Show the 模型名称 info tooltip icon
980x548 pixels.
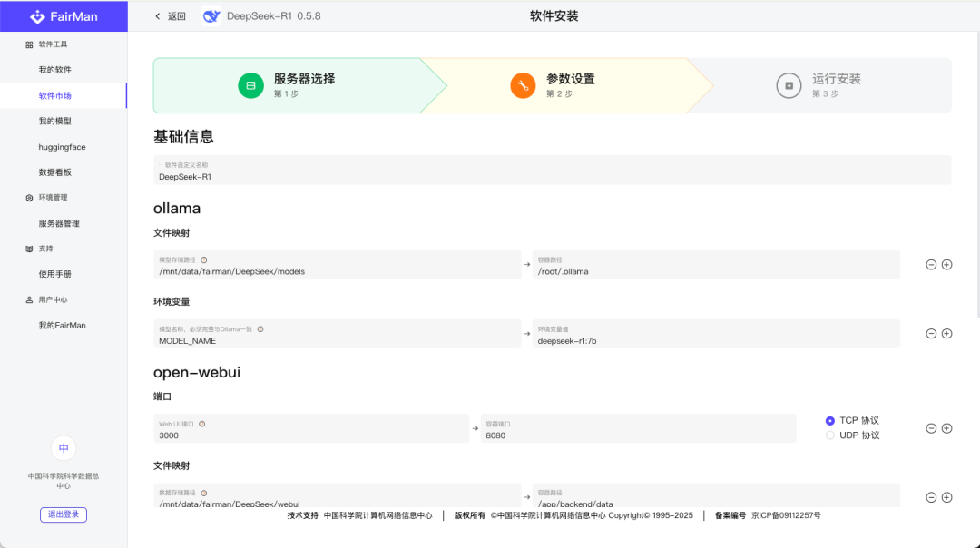260,329
